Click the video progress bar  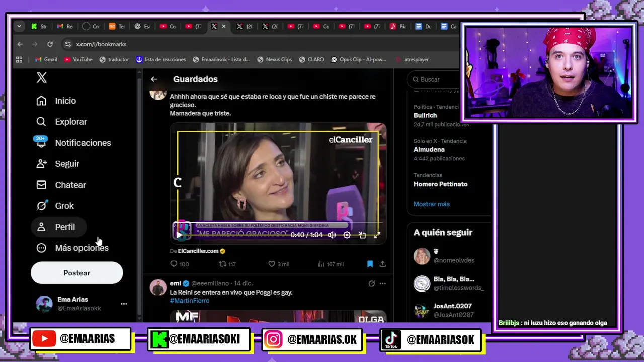point(278,223)
